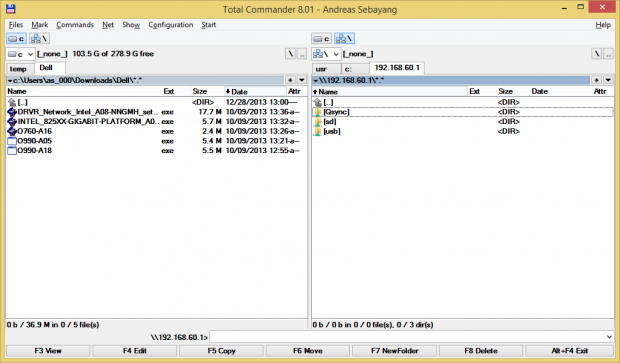The width and height of the screenshot is (620, 363).
Task: Click left panel drive C button
Action: point(17,38)
